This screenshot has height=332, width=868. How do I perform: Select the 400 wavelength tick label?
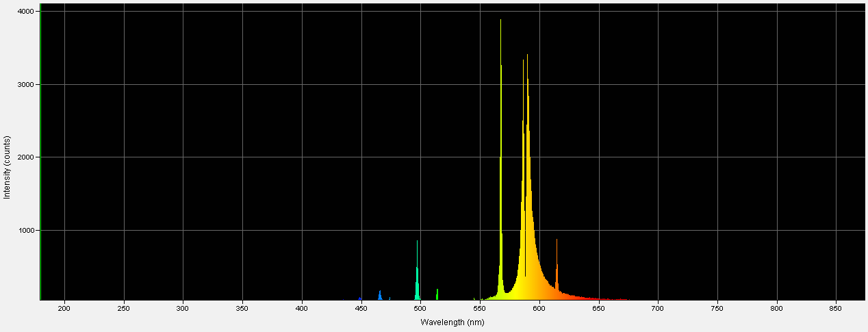302,309
